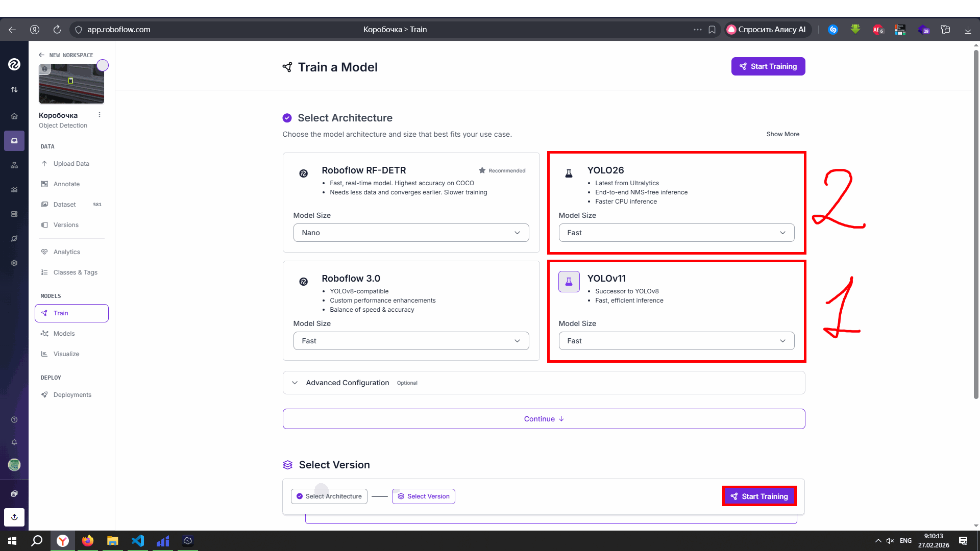The image size is (980, 551).
Task: Open the browser downloads arrow icon
Action: coord(968,30)
